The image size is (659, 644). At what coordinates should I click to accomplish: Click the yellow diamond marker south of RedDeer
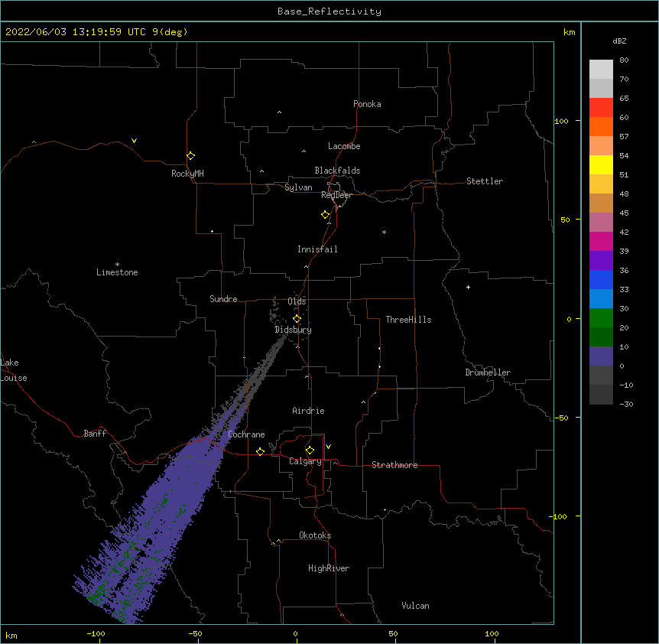(x=325, y=215)
